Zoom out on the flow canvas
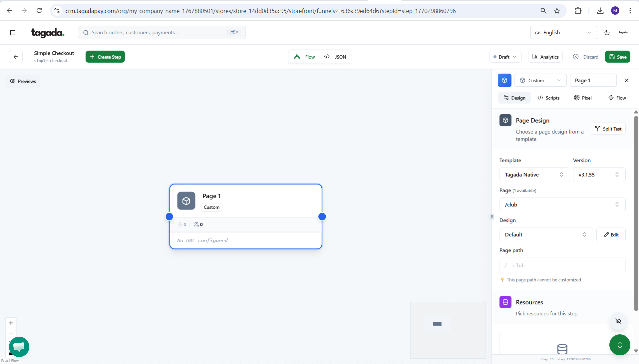Image resolution: width=639 pixels, height=364 pixels. [x=11, y=333]
